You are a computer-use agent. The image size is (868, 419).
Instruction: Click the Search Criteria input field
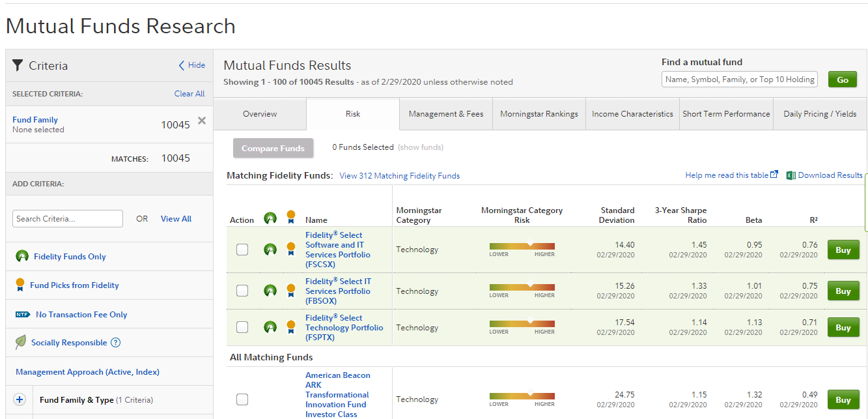click(x=68, y=219)
